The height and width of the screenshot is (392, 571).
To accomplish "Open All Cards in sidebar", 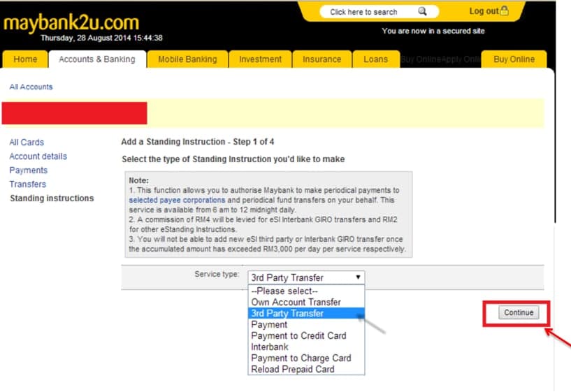I will pyautogui.click(x=27, y=143).
